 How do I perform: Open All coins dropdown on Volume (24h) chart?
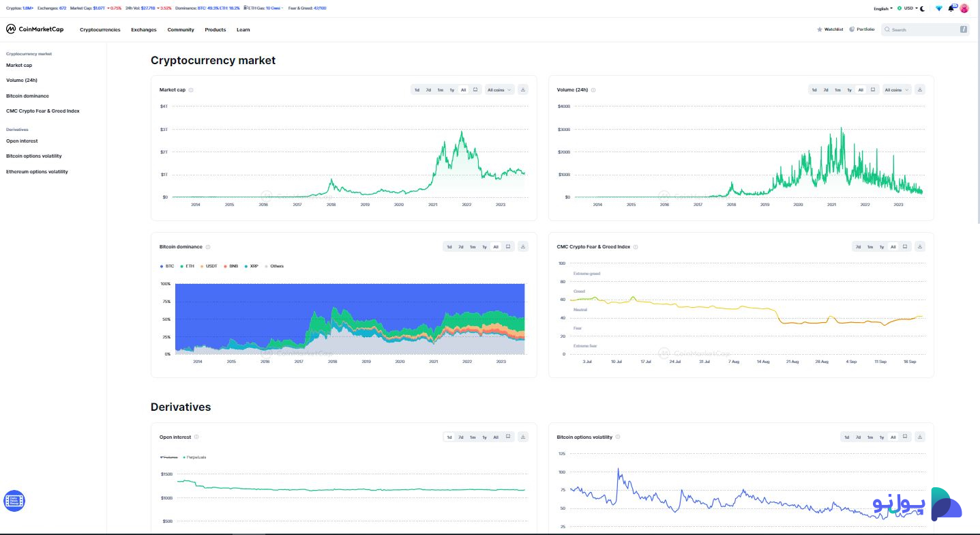897,89
